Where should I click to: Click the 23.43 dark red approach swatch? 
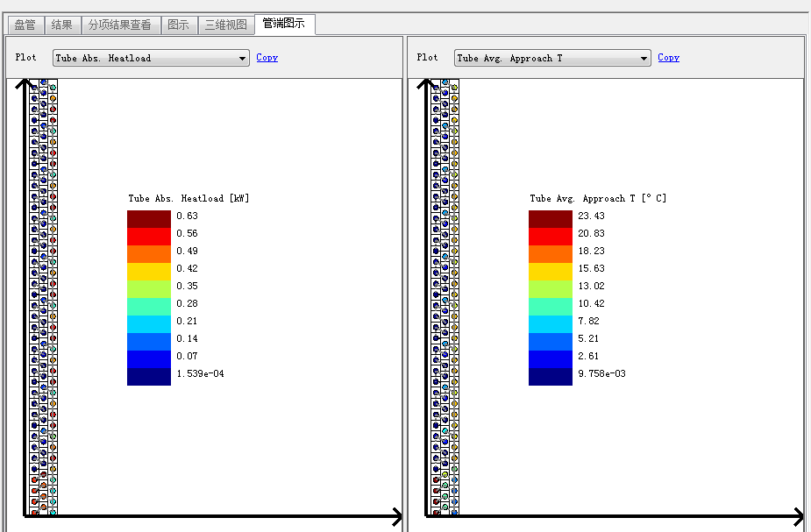(x=551, y=219)
